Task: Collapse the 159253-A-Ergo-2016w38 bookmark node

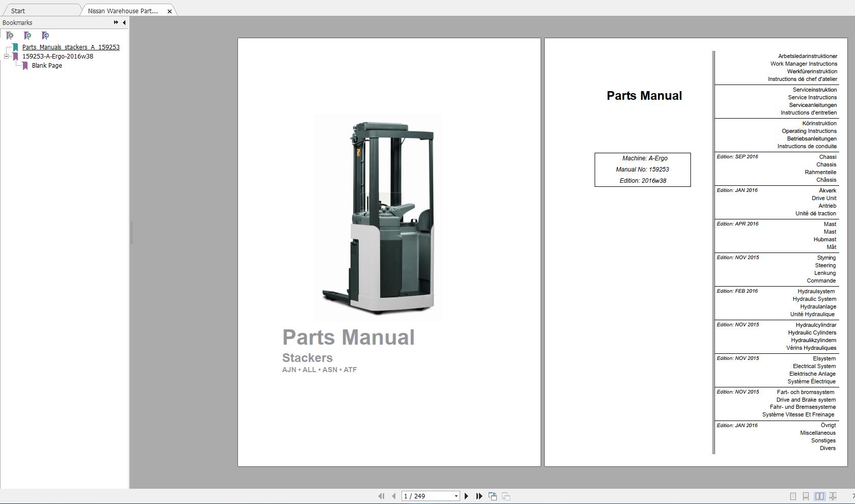Action: click(6, 57)
